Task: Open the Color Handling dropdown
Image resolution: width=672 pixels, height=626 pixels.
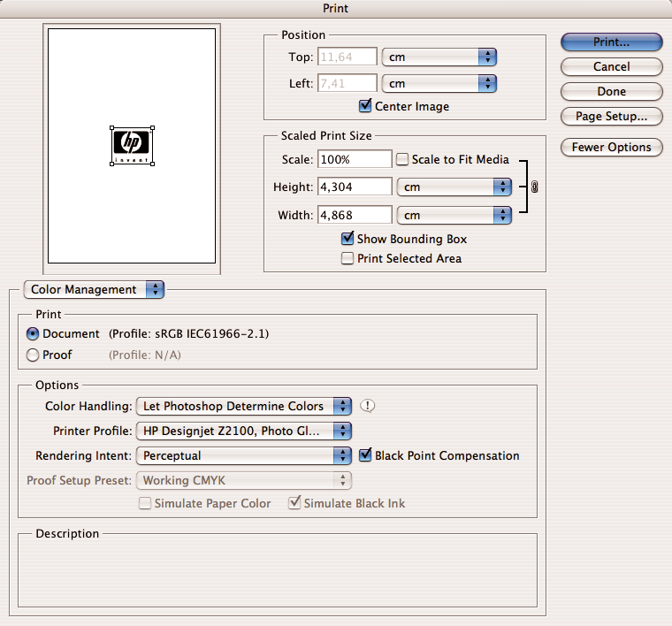Action: (x=244, y=406)
